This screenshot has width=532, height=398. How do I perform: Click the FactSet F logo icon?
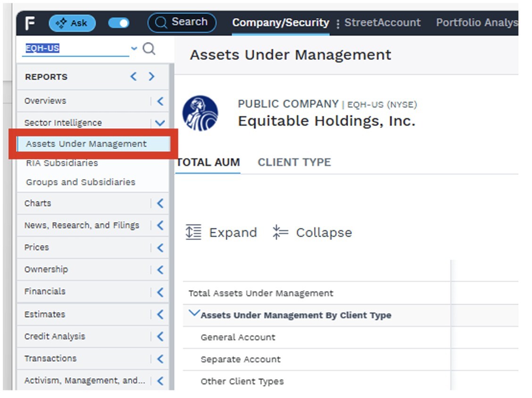click(30, 23)
